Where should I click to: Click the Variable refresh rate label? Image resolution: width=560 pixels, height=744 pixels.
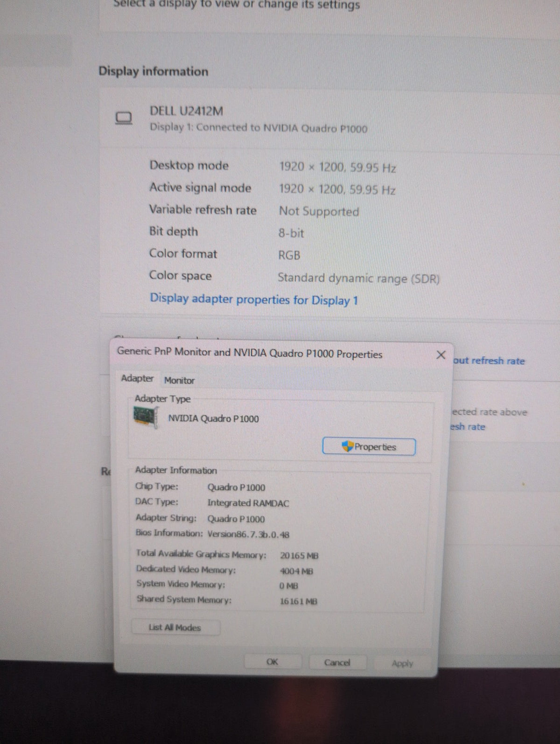(x=203, y=209)
